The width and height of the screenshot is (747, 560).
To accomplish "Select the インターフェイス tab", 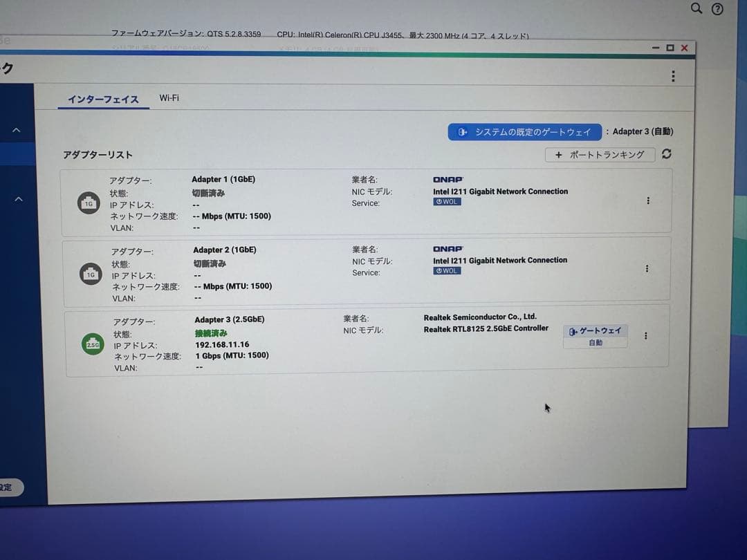I will (x=102, y=100).
